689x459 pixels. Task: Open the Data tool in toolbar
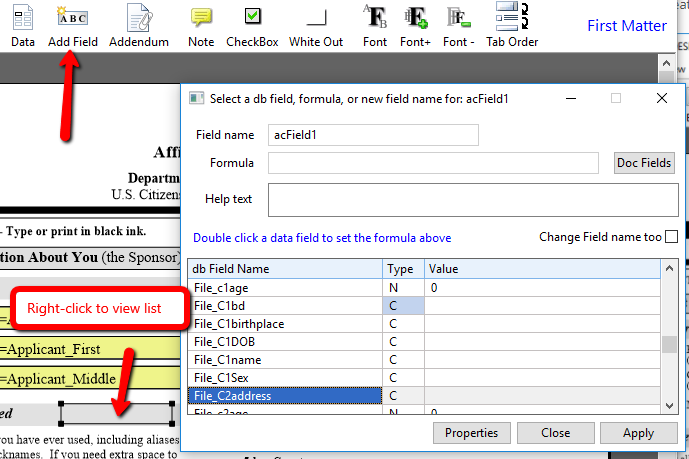(x=23, y=25)
